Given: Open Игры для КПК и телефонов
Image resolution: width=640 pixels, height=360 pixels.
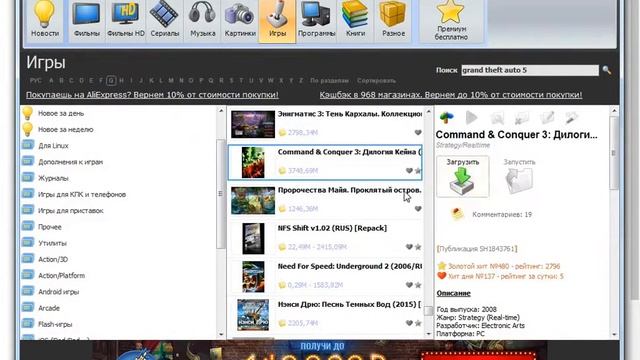Looking at the screenshot, I should [82, 195].
